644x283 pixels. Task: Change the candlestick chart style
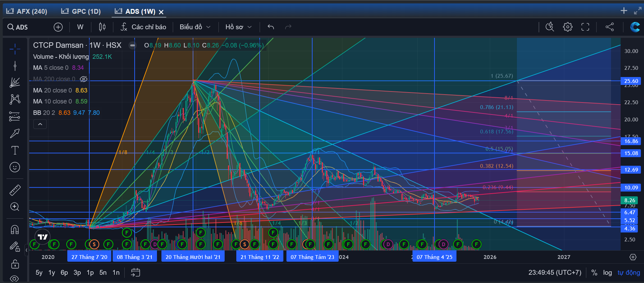(102, 27)
